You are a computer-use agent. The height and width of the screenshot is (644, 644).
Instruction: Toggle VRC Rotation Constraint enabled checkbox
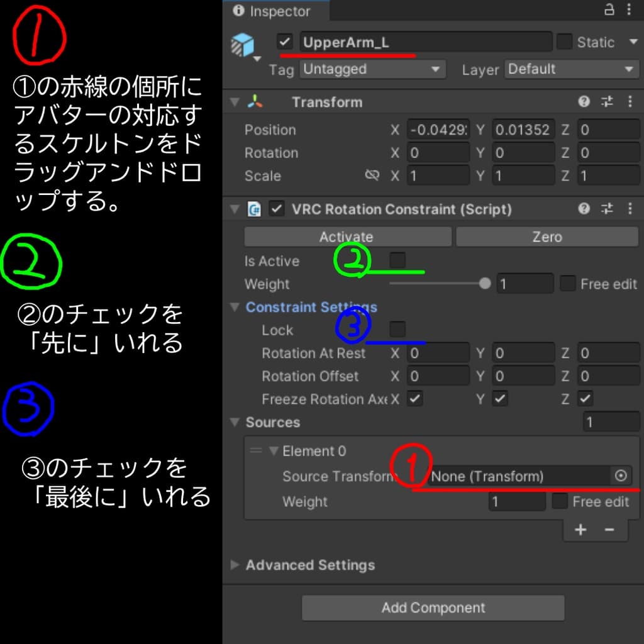[276, 209]
